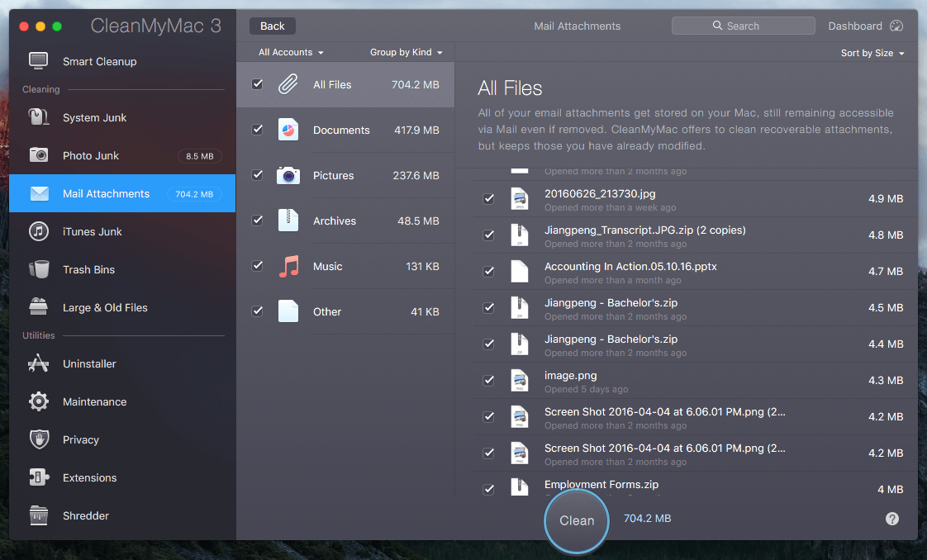
Task: Select iTunes Junk in the sidebar
Action: click(x=122, y=231)
